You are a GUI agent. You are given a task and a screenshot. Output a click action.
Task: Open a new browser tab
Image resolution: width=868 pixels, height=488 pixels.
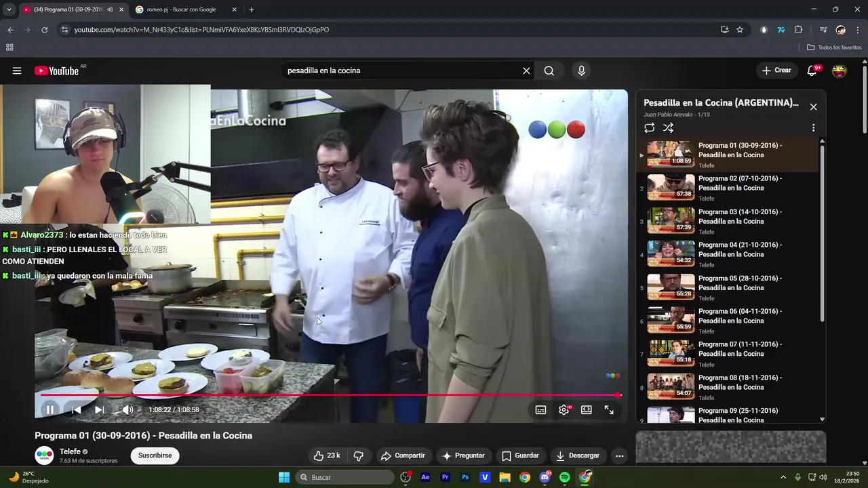[252, 9]
